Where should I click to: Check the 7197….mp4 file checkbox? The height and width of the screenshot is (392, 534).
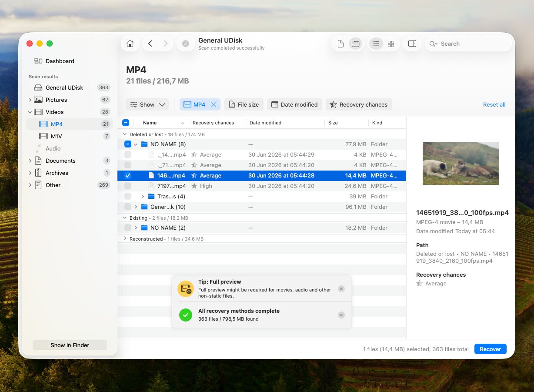tap(128, 186)
